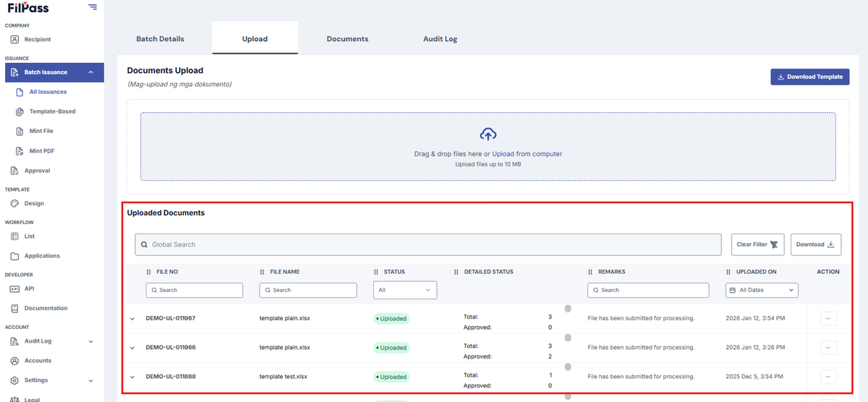Collapse the sidebar using the hamburger icon
Screen dimensions: 868x402
[93, 7]
